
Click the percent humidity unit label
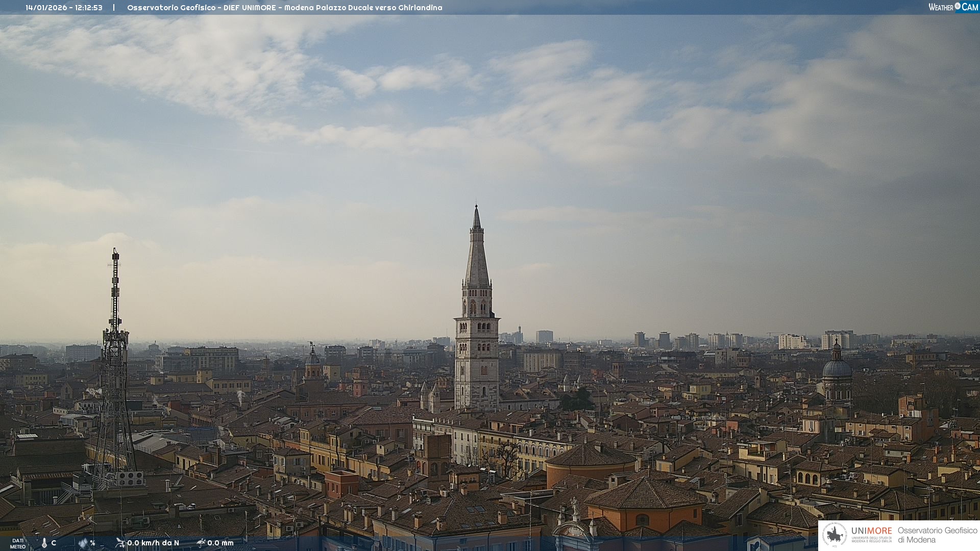pyautogui.click(x=92, y=543)
